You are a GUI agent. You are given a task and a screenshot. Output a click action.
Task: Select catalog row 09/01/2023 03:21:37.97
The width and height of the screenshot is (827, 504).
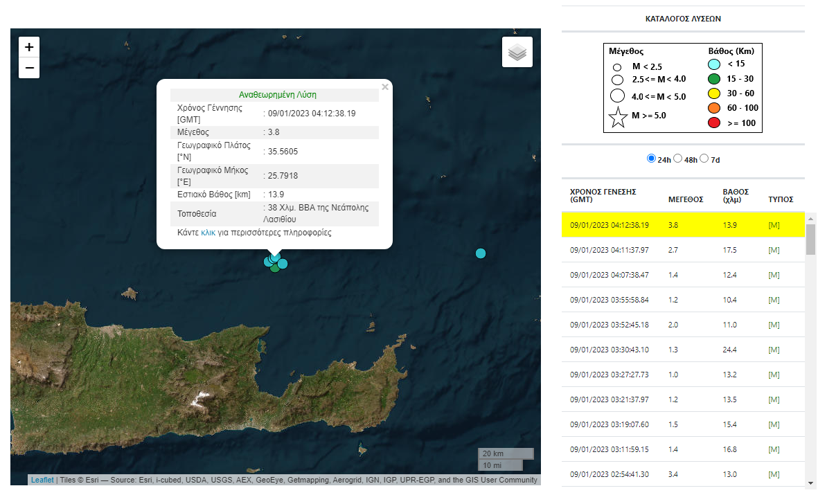pos(683,399)
